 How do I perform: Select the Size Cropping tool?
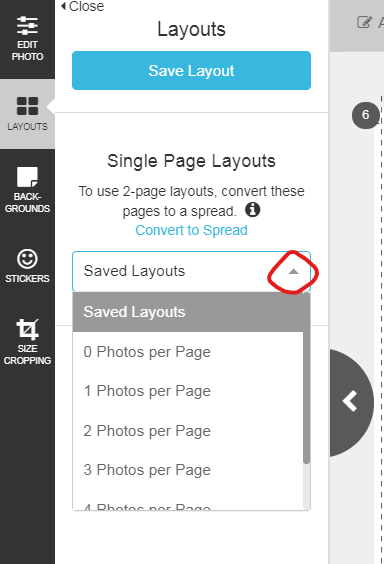click(27, 342)
